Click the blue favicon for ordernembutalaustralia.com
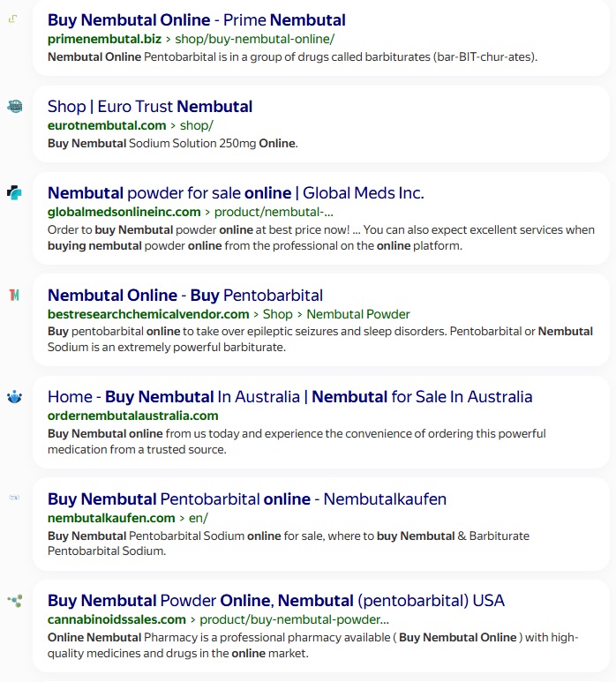 tap(14, 397)
